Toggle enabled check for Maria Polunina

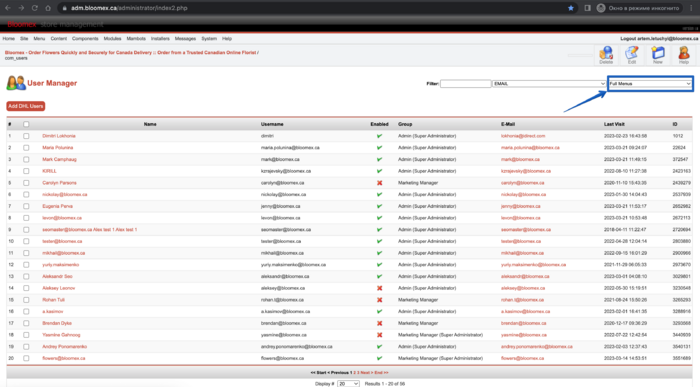click(379, 148)
